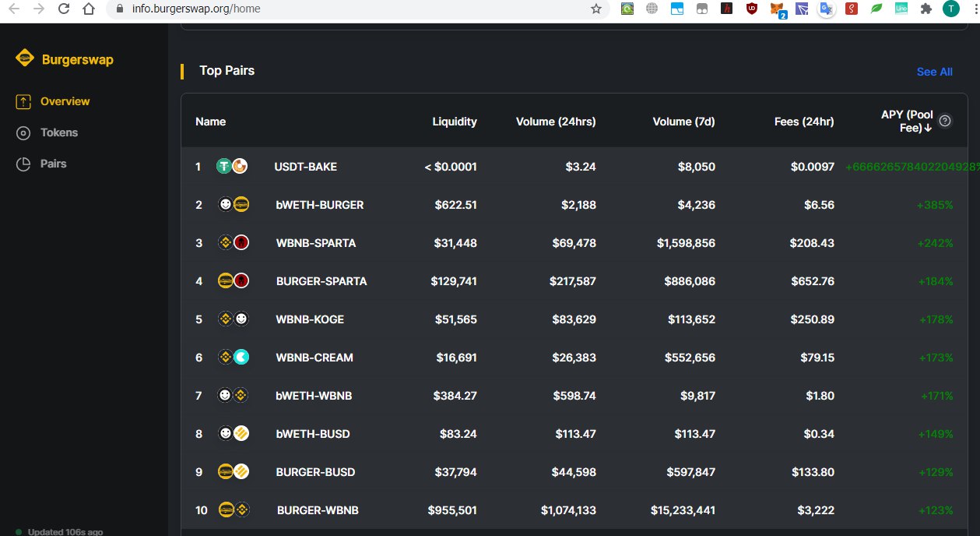Open the WBNB-CREAM pair link

(x=314, y=358)
